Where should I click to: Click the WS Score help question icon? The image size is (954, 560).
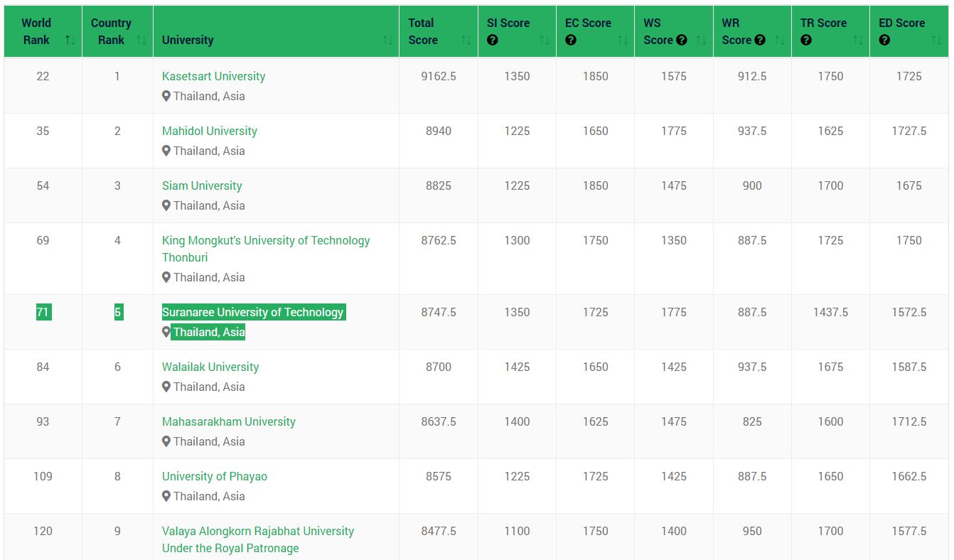682,41
